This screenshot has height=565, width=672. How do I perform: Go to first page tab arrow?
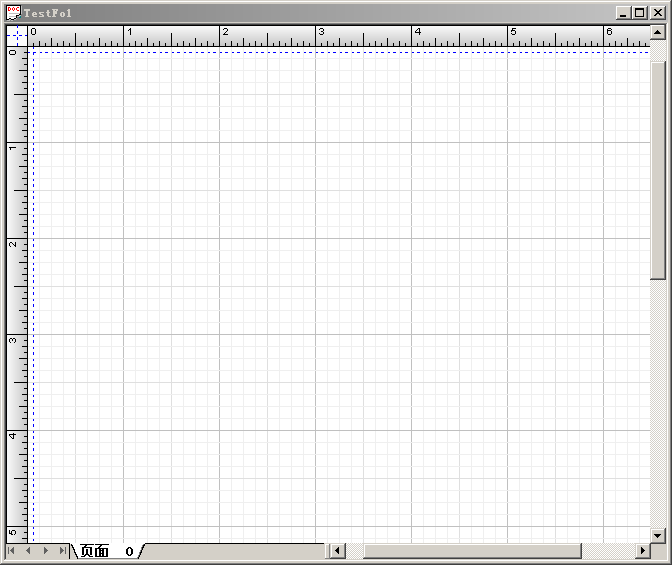click(12, 550)
